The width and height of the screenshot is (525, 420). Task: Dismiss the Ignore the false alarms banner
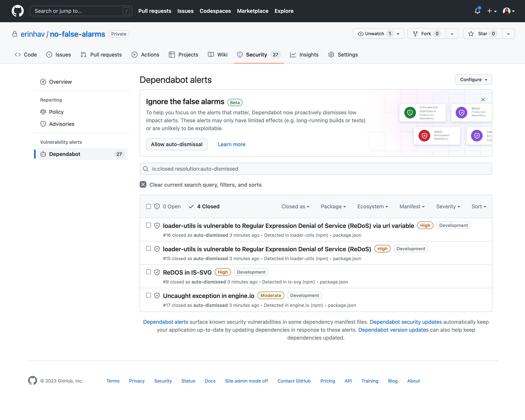[483, 99]
